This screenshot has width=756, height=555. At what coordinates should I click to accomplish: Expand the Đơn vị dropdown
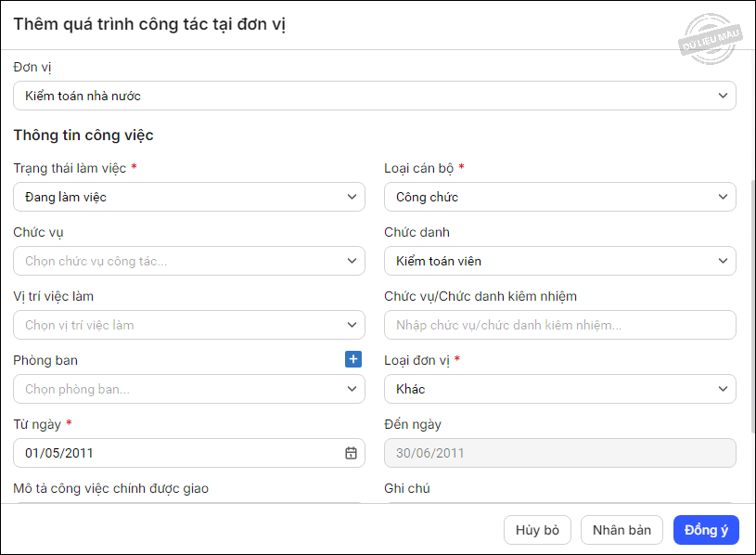point(374,96)
